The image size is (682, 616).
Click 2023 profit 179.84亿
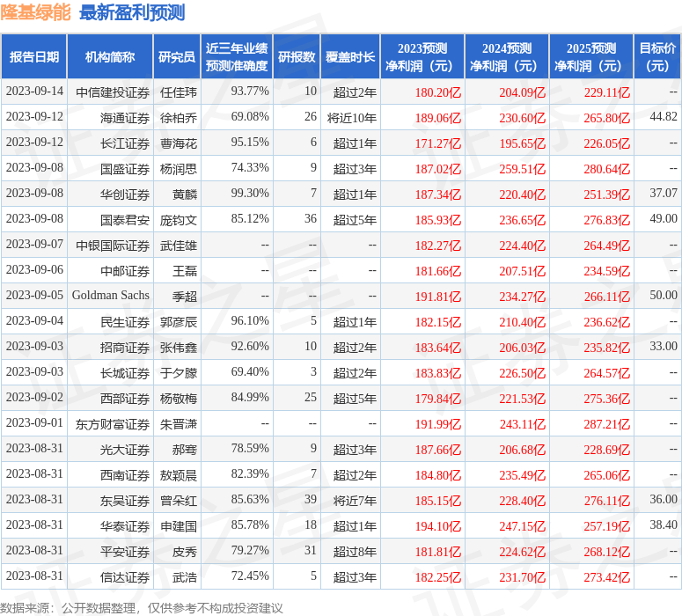click(437, 399)
